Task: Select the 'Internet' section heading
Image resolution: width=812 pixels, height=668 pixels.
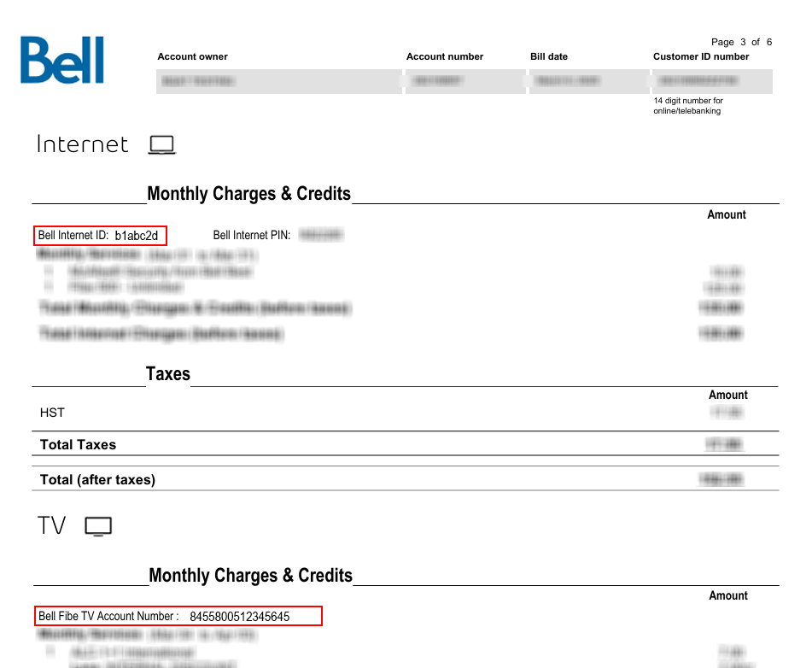Action: point(82,144)
